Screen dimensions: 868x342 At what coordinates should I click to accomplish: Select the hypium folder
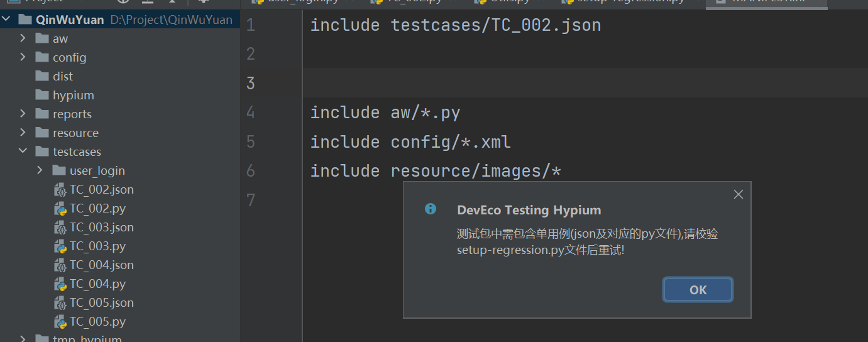73,96
